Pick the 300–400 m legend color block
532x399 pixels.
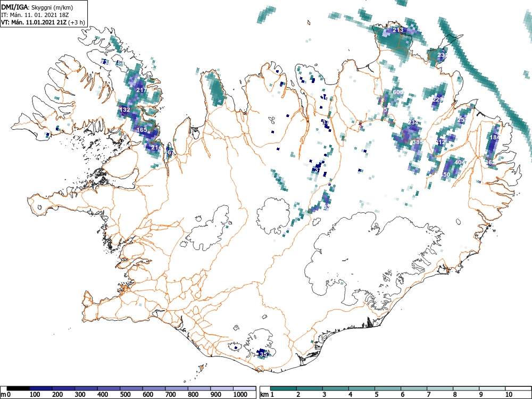[x=86, y=388]
